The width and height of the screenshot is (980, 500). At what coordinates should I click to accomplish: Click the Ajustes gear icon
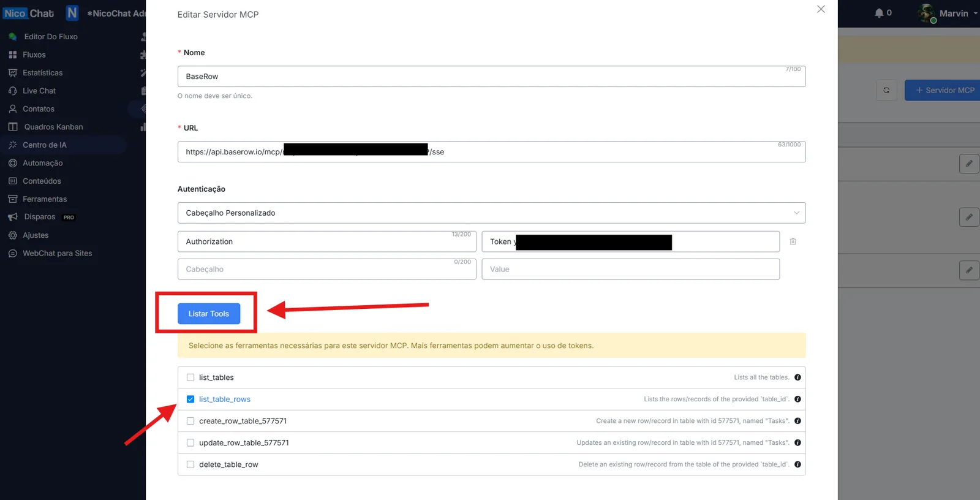pyautogui.click(x=12, y=235)
